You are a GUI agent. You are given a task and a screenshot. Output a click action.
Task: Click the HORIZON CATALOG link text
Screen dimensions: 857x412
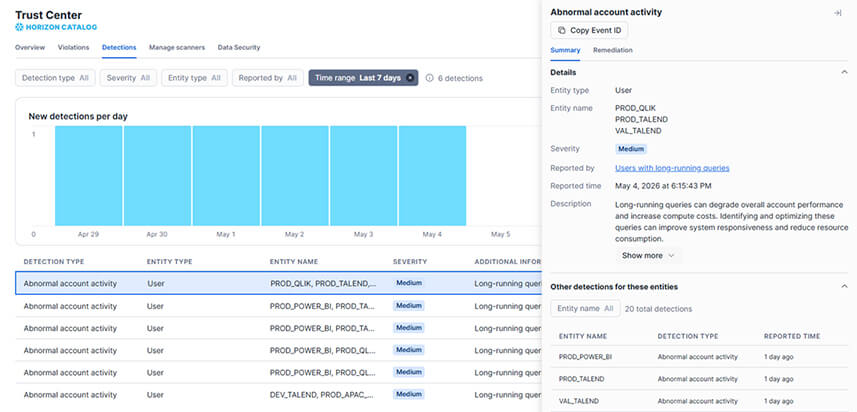tap(61, 27)
